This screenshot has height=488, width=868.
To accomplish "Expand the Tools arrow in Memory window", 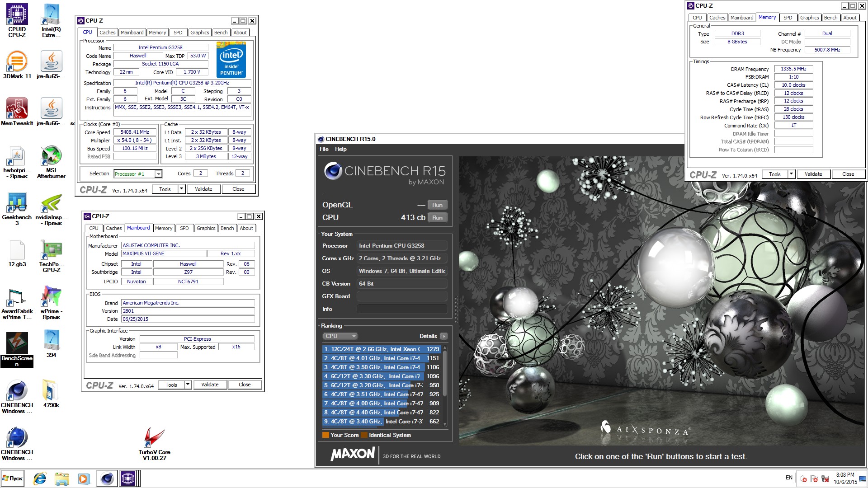I will (791, 174).
